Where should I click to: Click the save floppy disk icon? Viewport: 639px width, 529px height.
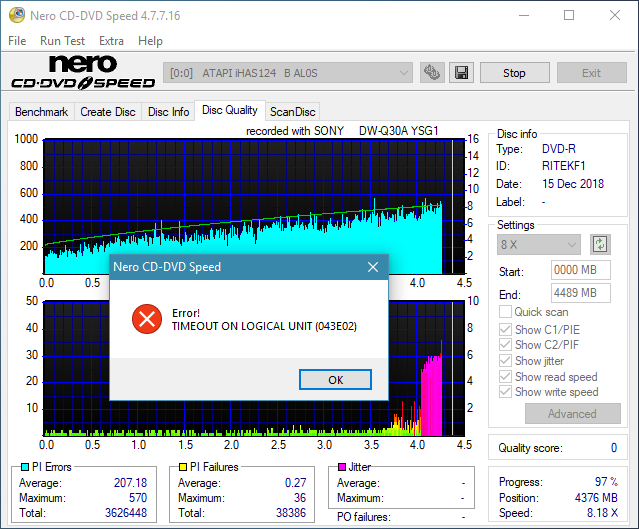pos(461,73)
